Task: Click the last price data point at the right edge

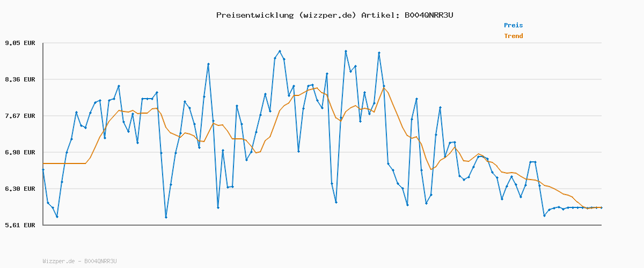Action: [601, 207]
